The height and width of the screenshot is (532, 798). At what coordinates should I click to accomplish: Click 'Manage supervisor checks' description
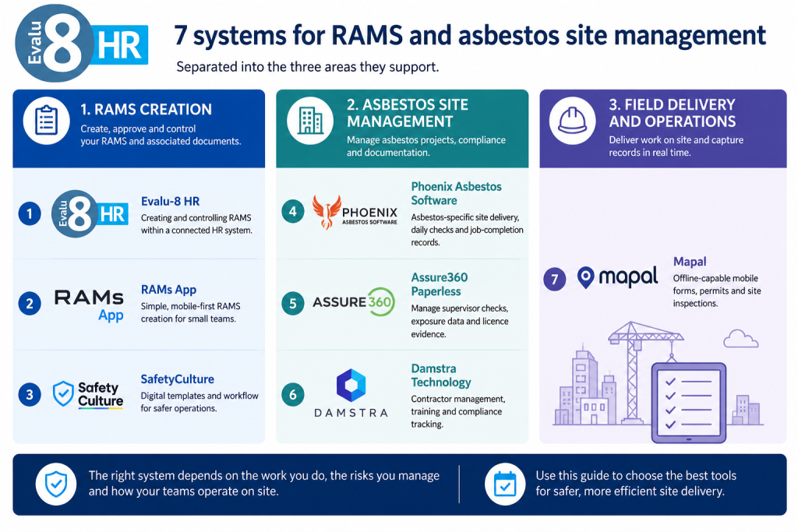pyautogui.click(x=460, y=321)
